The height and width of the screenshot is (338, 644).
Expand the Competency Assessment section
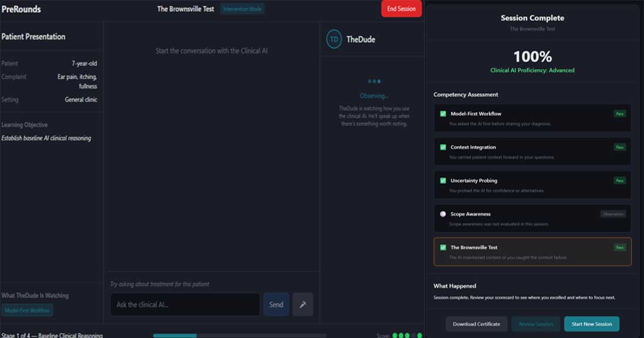[x=465, y=94]
